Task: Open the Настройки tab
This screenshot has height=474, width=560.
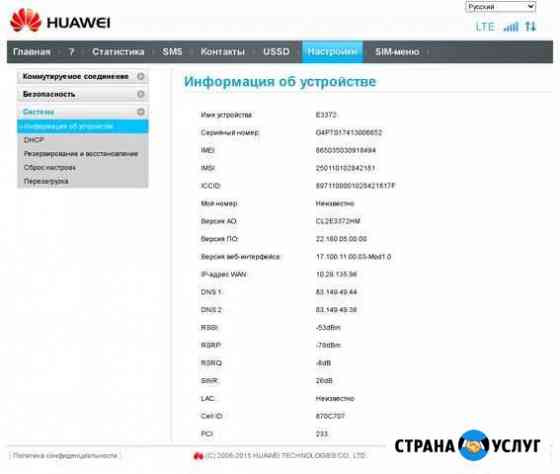Action: pos(332,52)
